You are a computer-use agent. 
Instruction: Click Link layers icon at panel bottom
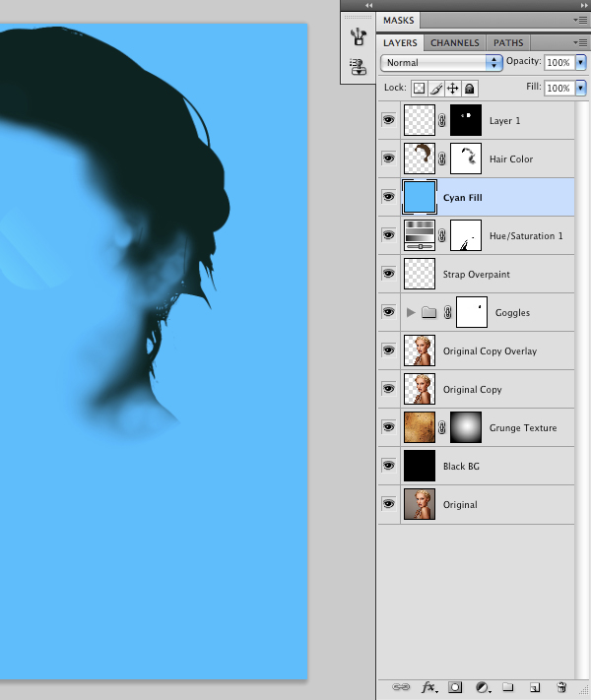(x=400, y=687)
